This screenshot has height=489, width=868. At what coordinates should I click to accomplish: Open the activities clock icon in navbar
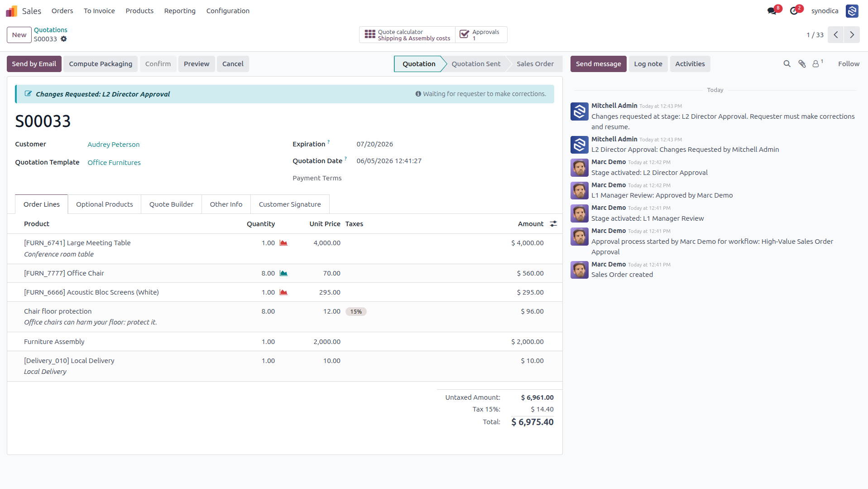coord(794,11)
